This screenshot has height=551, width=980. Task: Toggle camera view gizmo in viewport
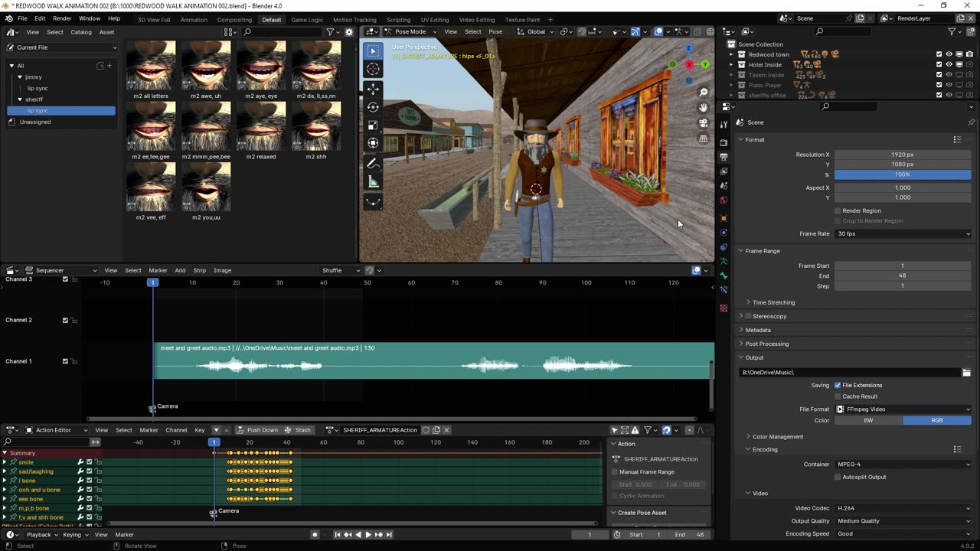704,123
